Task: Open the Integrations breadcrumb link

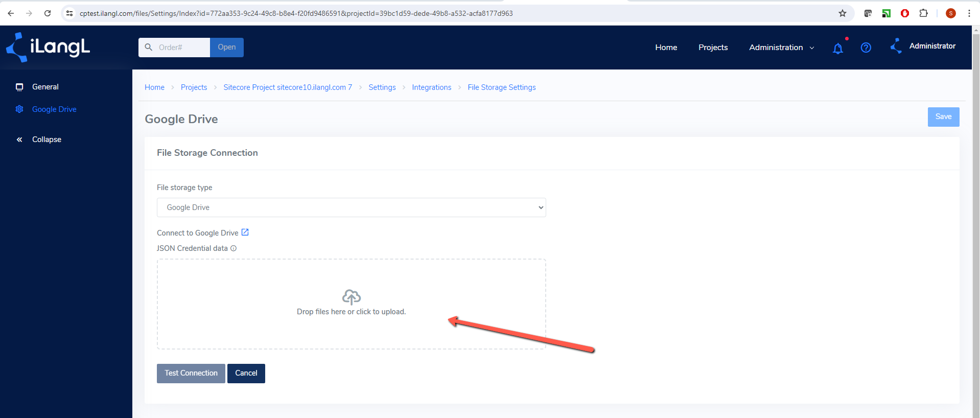Action: (432, 87)
